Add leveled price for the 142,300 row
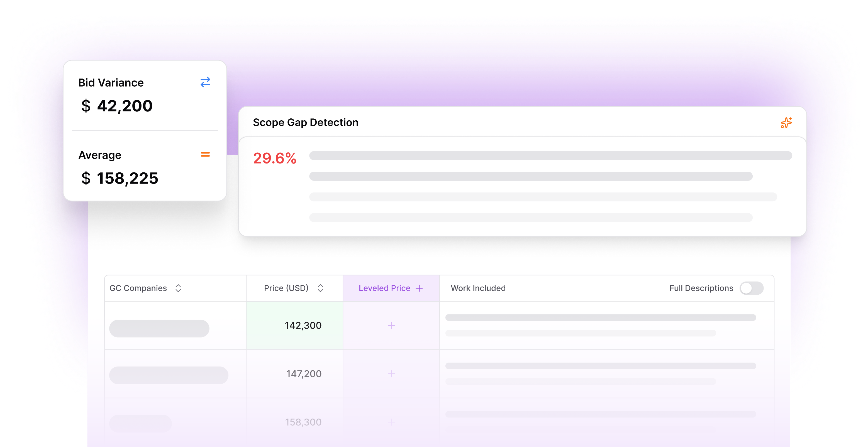868x447 pixels. pyautogui.click(x=391, y=325)
